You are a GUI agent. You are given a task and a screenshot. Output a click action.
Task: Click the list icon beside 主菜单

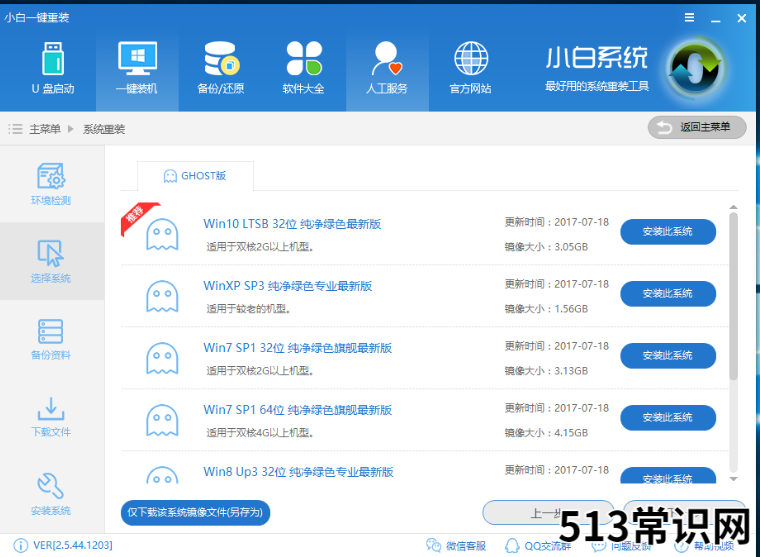pyautogui.click(x=16, y=129)
